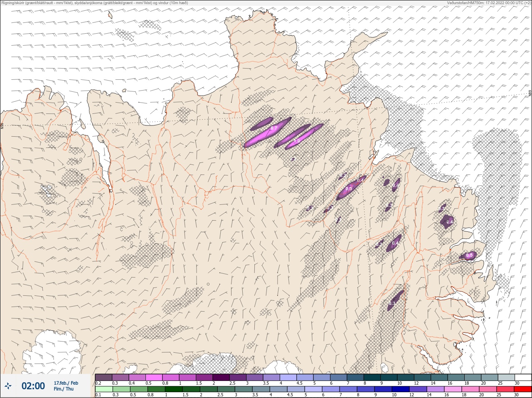This screenshot has height=398, width=532.
Task: Click the 'N99' label at the right map edge
Action: click(x=530, y=94)
